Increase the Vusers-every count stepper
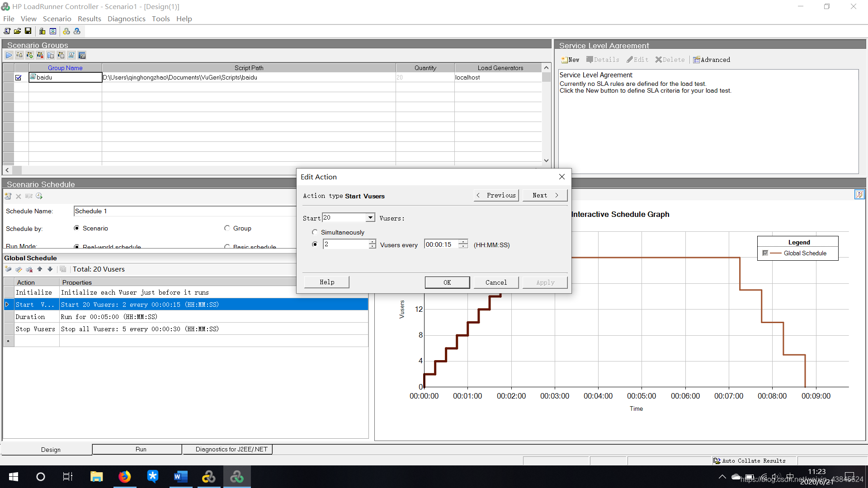 372,242
